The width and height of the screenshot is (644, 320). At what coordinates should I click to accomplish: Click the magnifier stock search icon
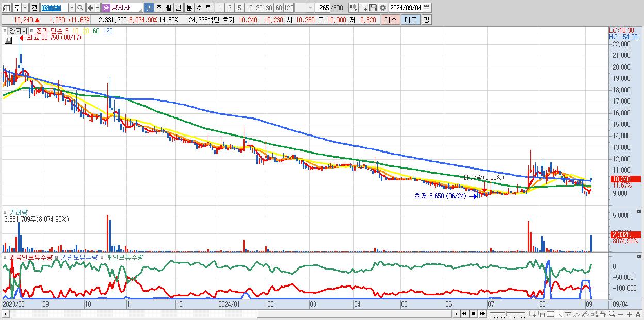81,8
